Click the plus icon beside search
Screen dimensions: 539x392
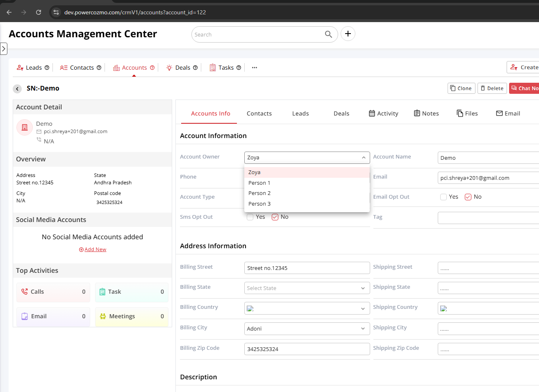pos(348,34)
